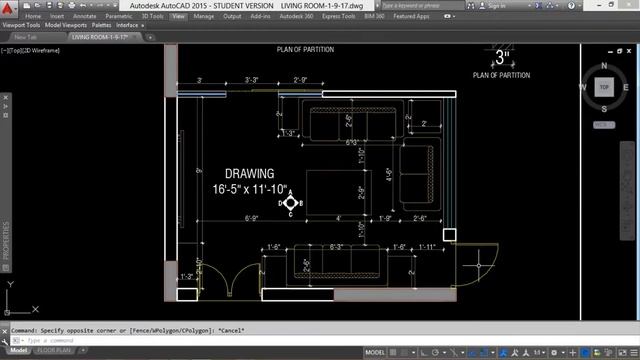The height and width of the screenshot is (360, 640).
Task: Toggle Object Snap in status bar
Action: tap(483, 353)
